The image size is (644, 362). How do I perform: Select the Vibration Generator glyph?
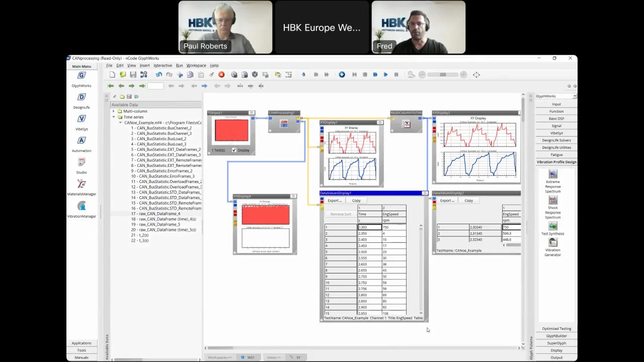coord(552,242)
